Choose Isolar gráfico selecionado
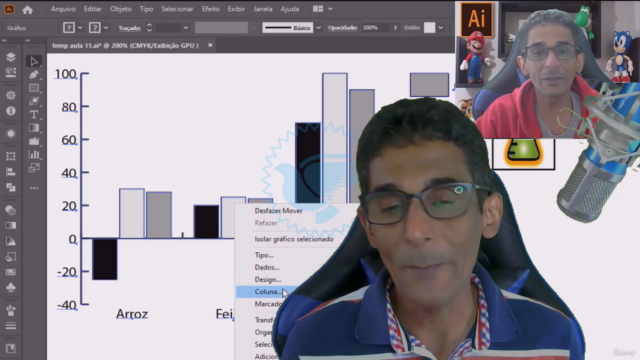The width and height of the screenshot is (640, 360). 294,239
